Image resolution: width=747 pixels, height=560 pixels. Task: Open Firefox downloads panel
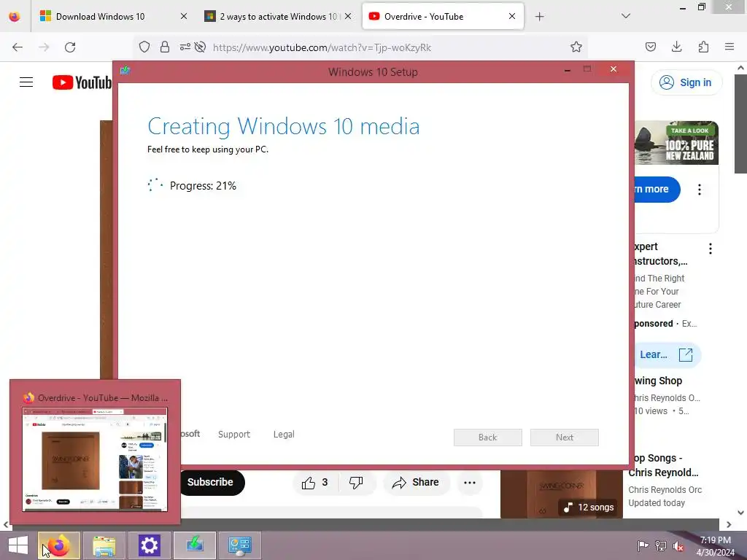coord(676,47)
